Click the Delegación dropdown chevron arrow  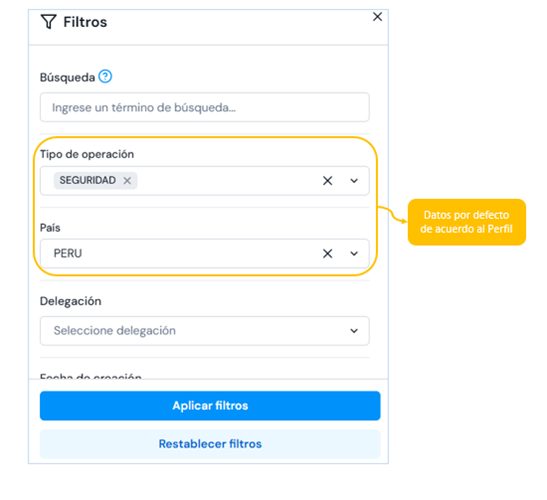click(354, 331)
